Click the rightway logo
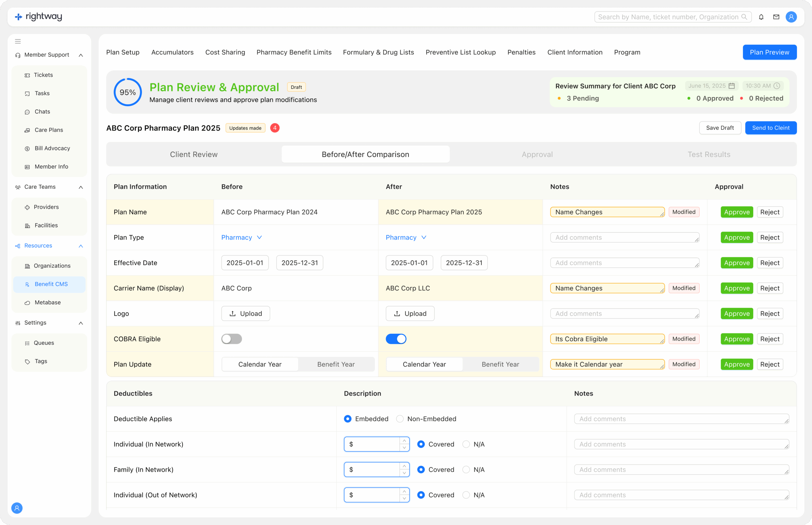The image size is (812, 525). [38, 17]
